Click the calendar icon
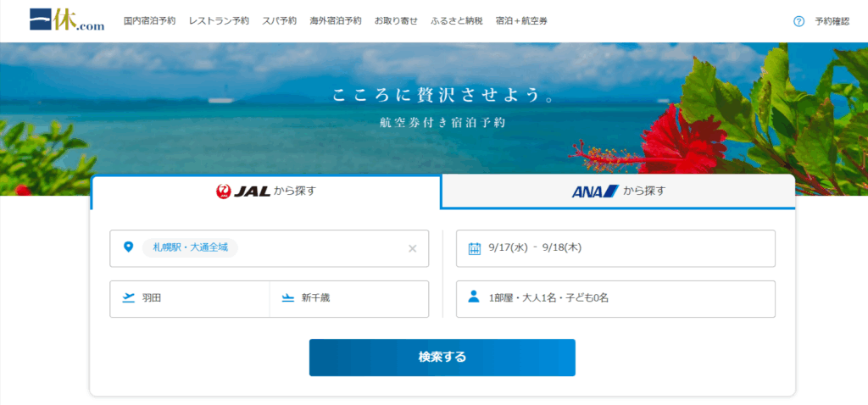The width and height of the screenshot is (868, 405). coord(475,248)
